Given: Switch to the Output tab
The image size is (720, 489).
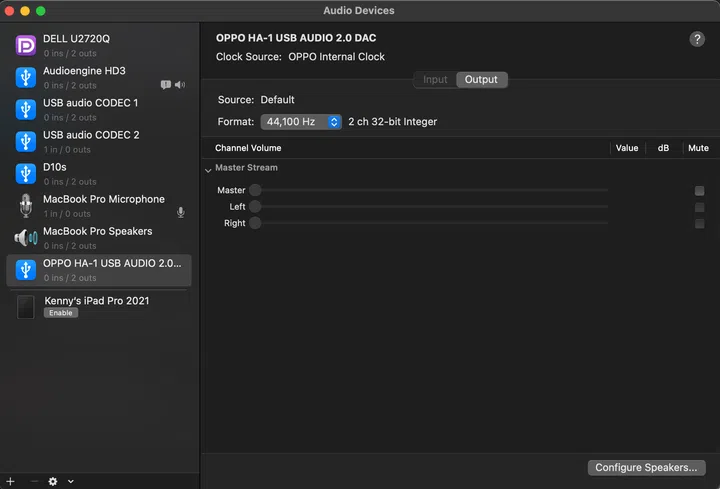Looking at the screenshot, I should pyautogui.click(x=482, y=79).
